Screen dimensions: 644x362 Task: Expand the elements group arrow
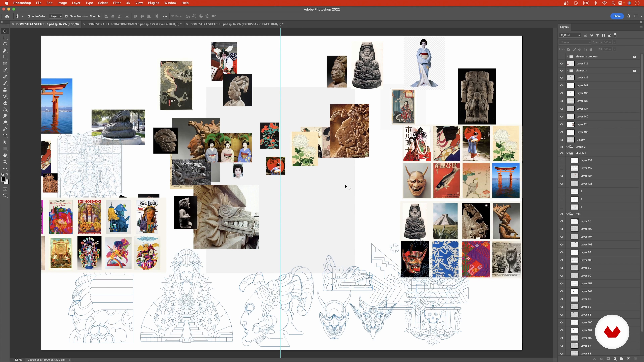[567, 70]
